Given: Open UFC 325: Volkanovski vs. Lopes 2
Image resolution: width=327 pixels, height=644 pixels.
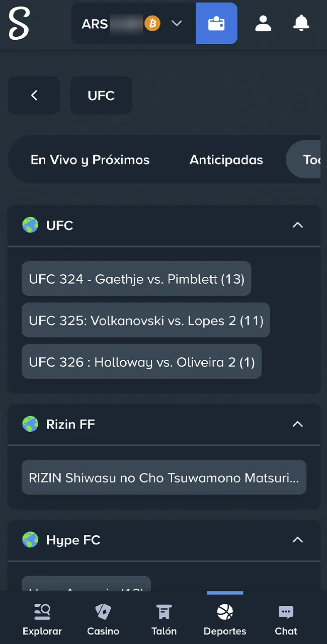Looking at the screenshot, I should click(146, 320).
